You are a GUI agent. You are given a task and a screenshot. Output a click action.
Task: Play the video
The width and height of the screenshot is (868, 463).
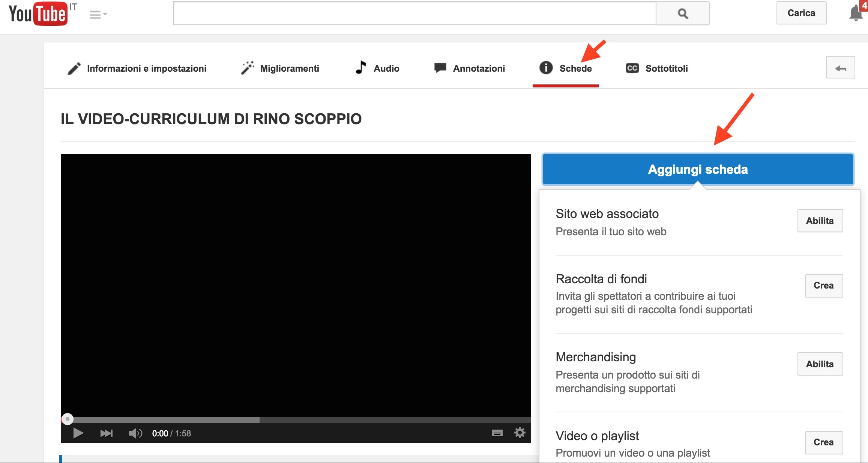(x=78, y=433)
